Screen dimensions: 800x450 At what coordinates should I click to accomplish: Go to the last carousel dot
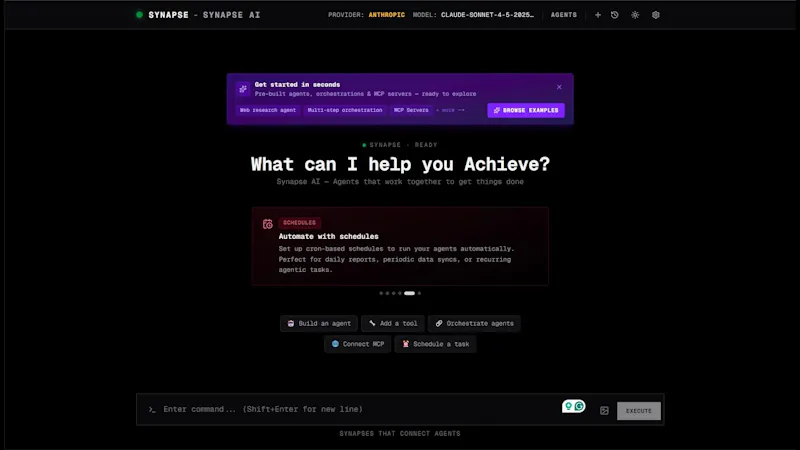[419, 293]
